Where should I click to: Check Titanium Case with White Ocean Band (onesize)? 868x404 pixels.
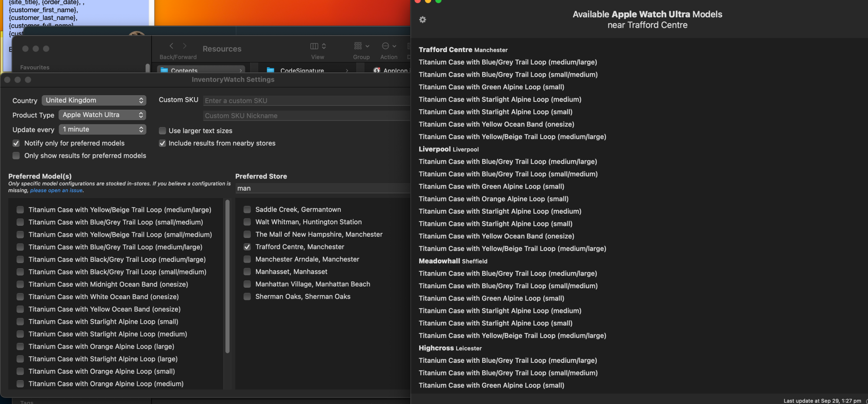20,297
